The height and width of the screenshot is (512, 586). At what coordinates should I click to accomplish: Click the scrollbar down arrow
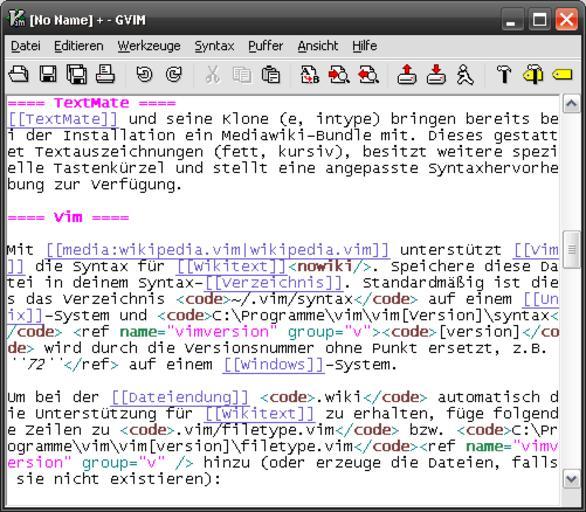(x=571, y=479)
